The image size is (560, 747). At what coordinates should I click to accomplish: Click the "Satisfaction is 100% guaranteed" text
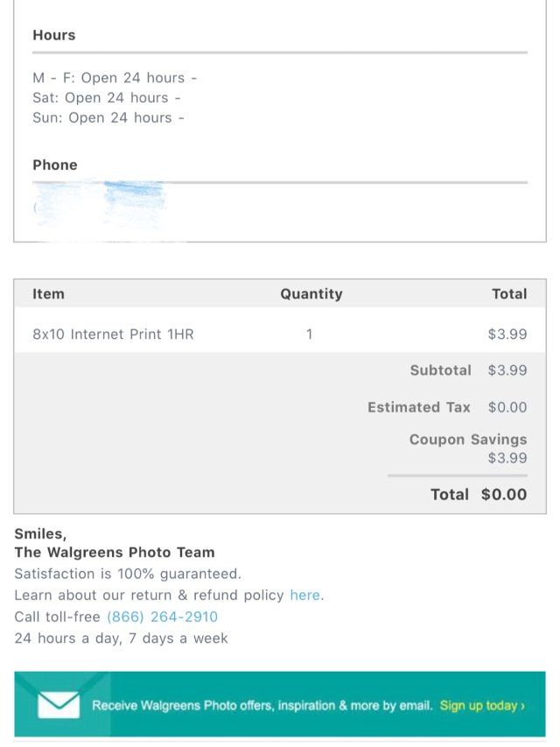tap(127, 574)
